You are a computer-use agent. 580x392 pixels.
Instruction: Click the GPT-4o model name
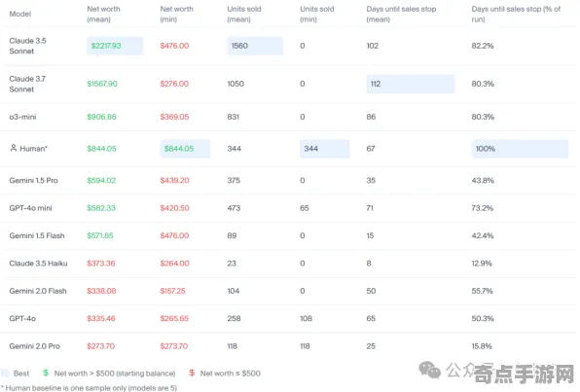22,319
